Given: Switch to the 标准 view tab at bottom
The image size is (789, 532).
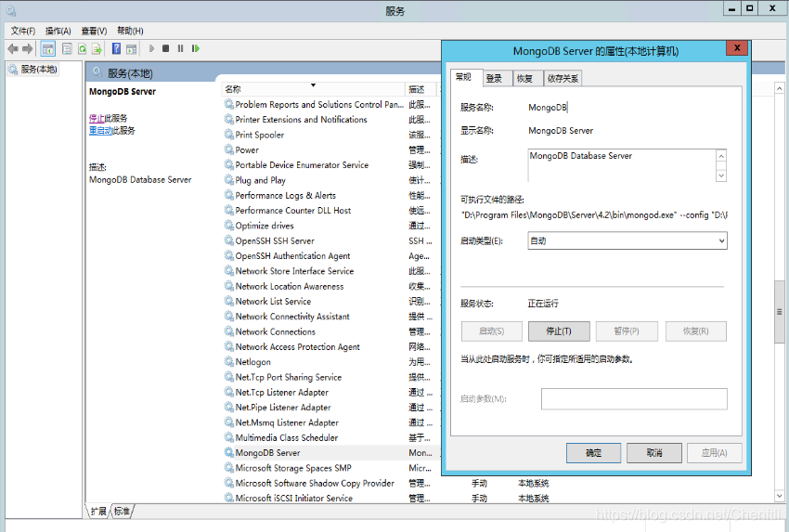Looking at the screenshot, I should pos(122,512).
